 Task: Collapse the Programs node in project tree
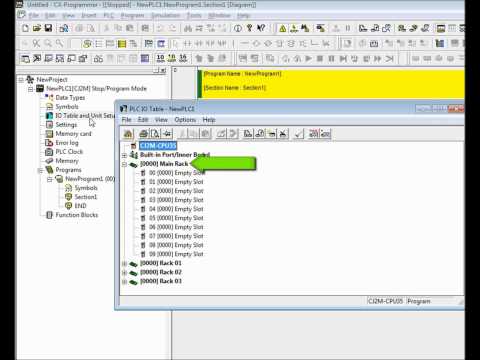pos(40,170)
